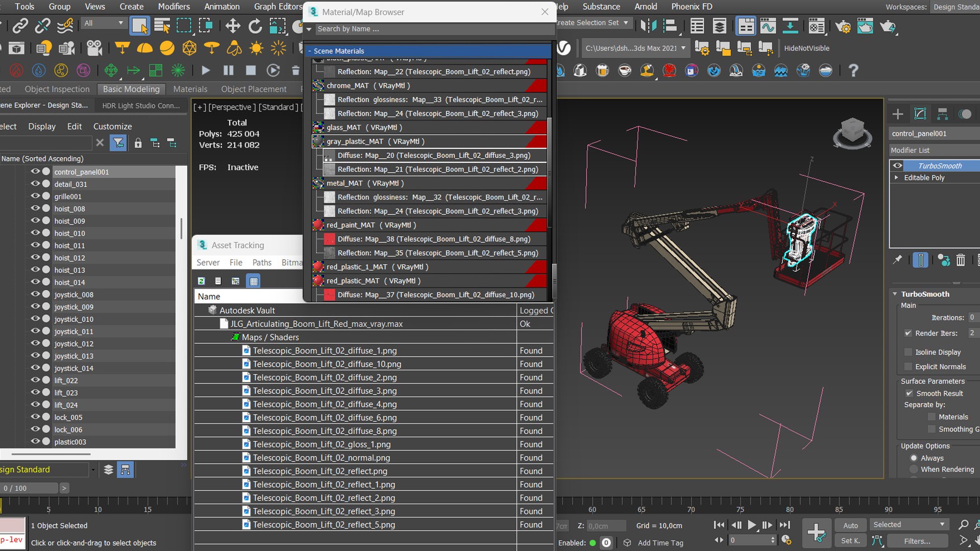
Task: Click the Filters... button
Action: (x=917, y=541)
